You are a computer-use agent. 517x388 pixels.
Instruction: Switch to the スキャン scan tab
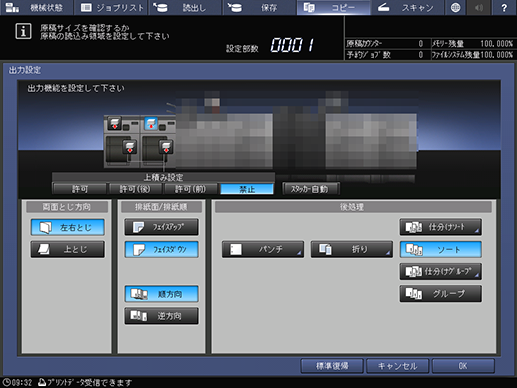[x=407, y=7]
